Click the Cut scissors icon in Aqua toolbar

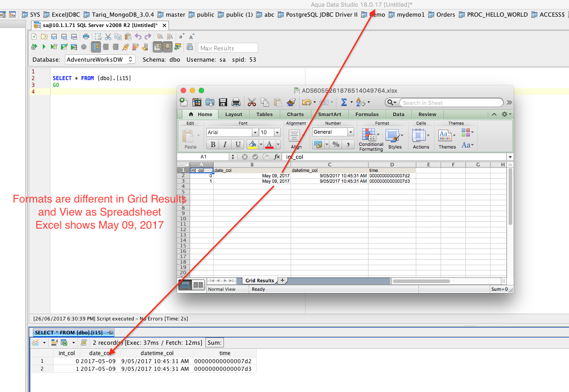point(108,36)
